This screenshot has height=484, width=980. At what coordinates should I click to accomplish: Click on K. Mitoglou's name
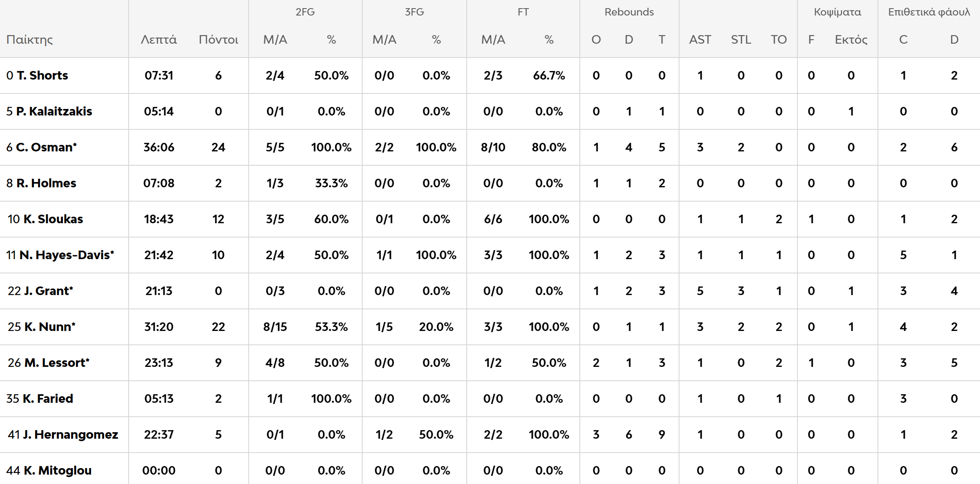tap(57, 471)
